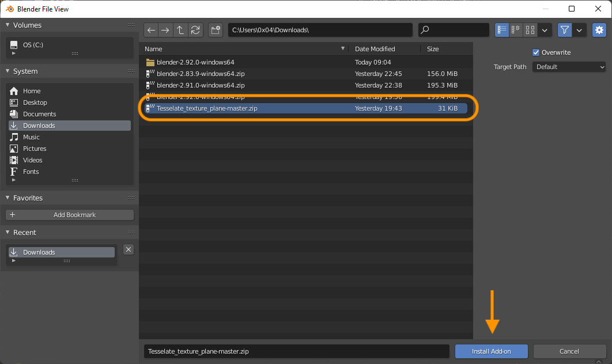The height and width of the screenshot is (364, 612).
Task: Click the Add Bookmark button
Action: pos(70,215)
